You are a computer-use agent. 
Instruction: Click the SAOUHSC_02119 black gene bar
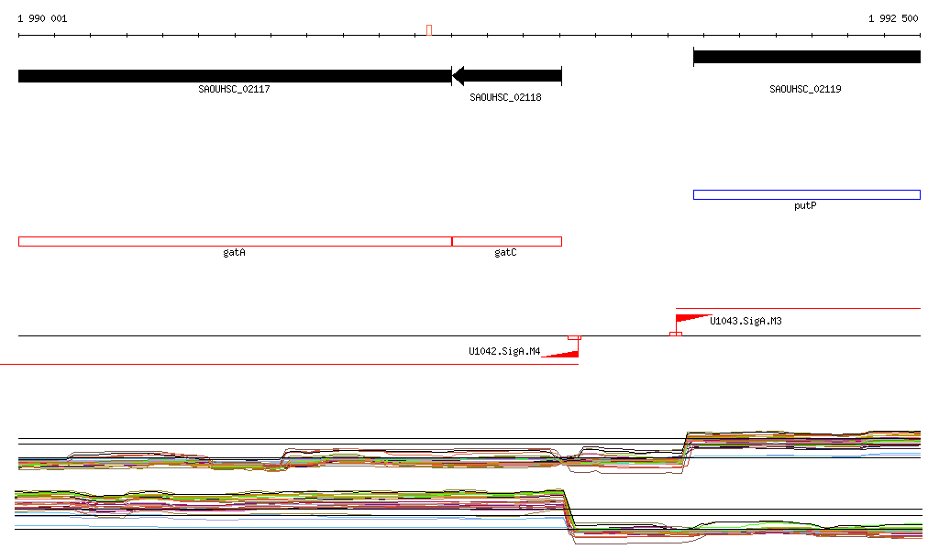(807, 57)
